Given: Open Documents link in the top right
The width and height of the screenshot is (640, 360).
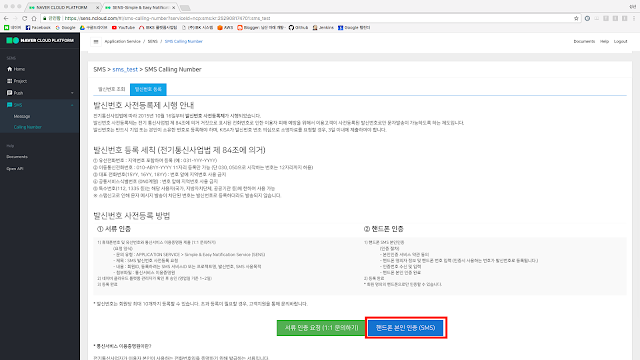Looking at the screenshot, I should tap(584, 42).
